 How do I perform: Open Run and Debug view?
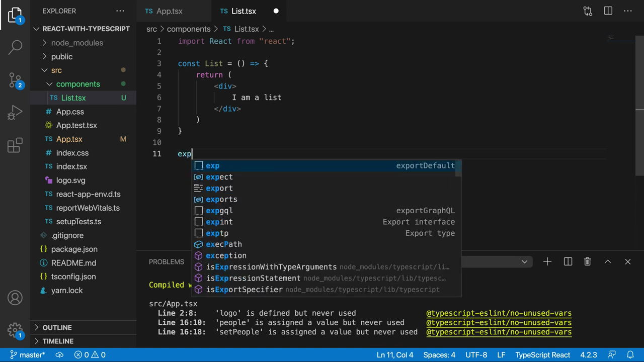click(15, 113)
